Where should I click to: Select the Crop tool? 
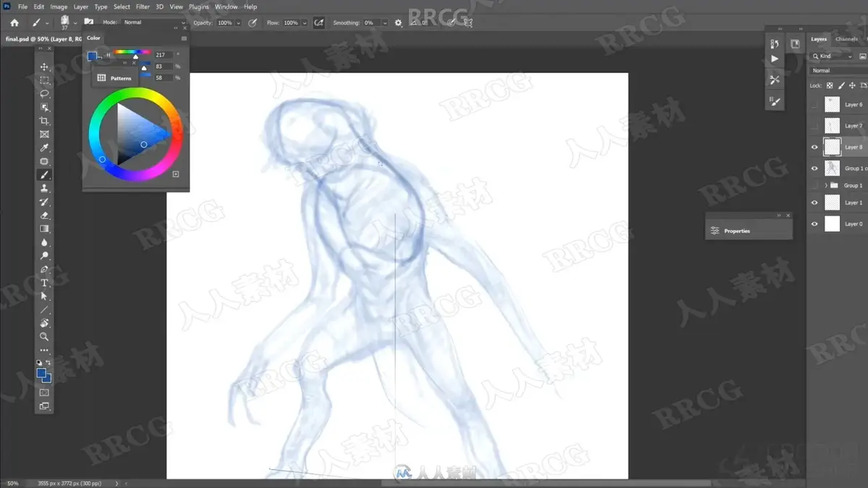tap(44, 121)
